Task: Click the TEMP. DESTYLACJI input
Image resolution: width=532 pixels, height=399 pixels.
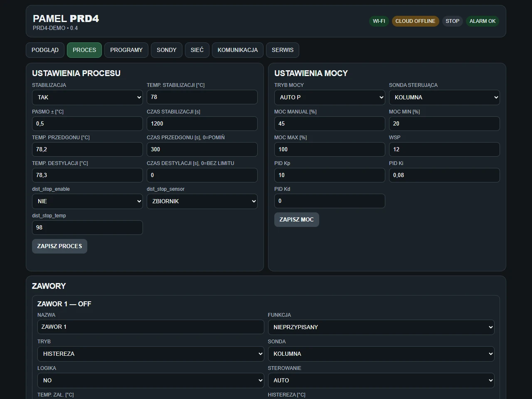Action: 87,175
